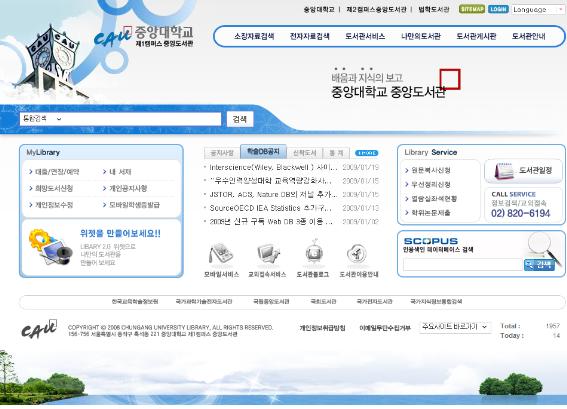Screen dimensions: 567x409
Task: Open 학위논문제출 in Library Service
Action: pos(431,213)
